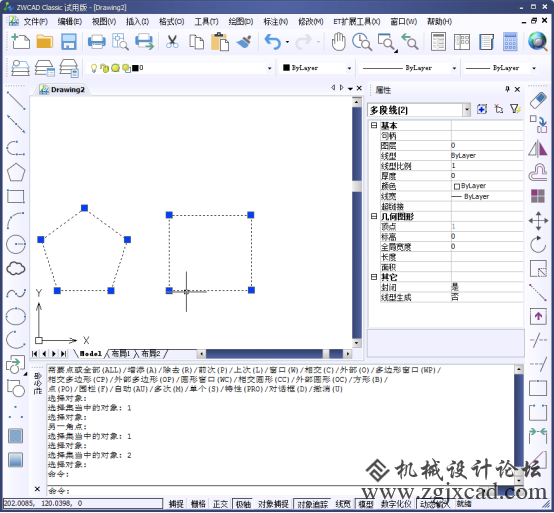Collapse the 基本 properties section

point(374,125)
